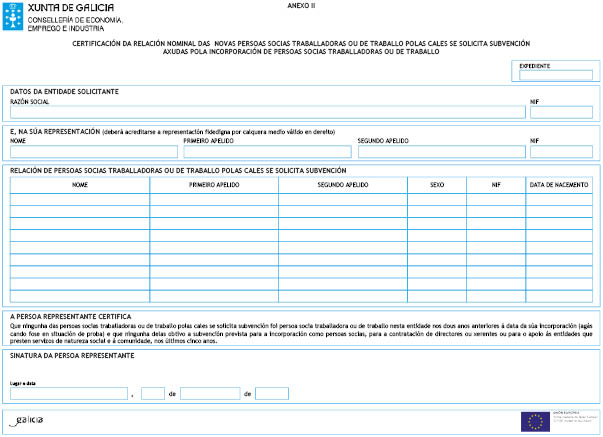The width and height of the screenshot is (603, 437).
Task: Click first row cell under Nome column
Action: point(80,199)
